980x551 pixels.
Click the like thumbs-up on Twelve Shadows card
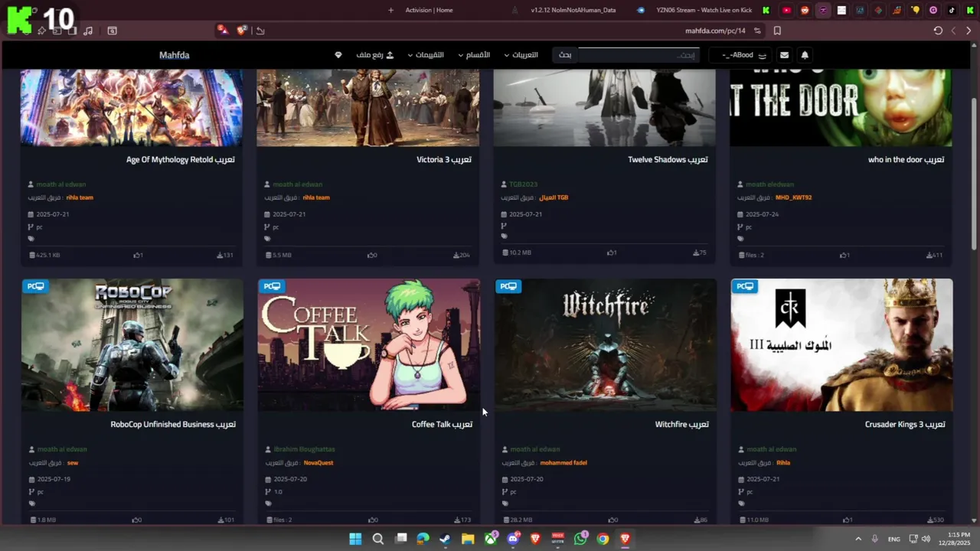(x=612, y=253)
